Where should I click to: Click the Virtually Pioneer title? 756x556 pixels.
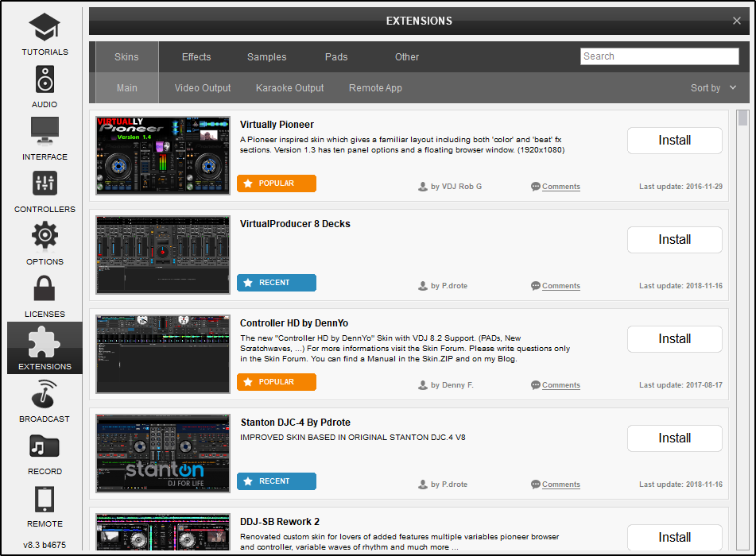tap(277, 124)
